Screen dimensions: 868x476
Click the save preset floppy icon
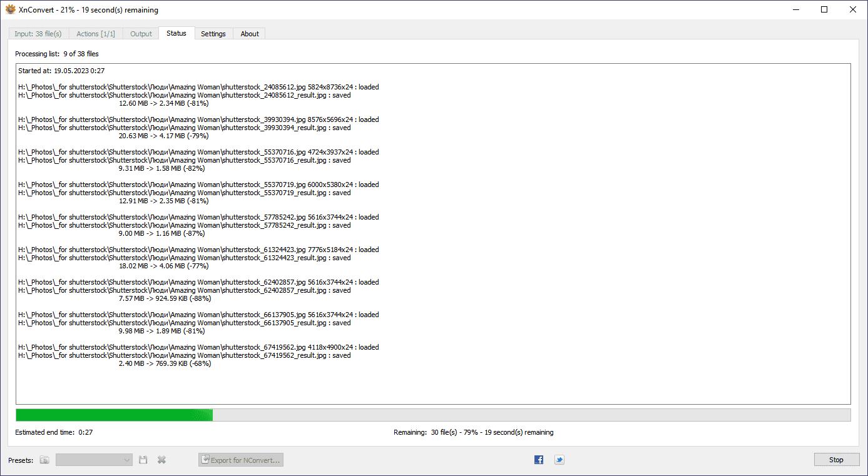pos(143,460)
